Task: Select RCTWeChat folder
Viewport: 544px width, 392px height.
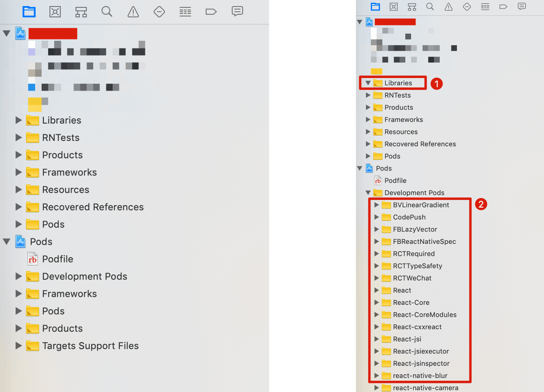Action: (406, 278)
